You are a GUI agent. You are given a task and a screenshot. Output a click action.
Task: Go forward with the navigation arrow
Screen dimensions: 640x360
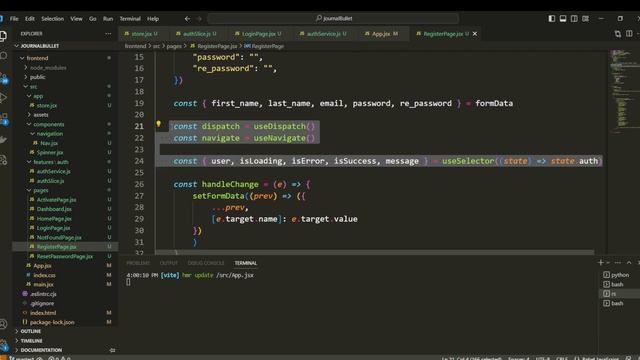tap(199, 18)
